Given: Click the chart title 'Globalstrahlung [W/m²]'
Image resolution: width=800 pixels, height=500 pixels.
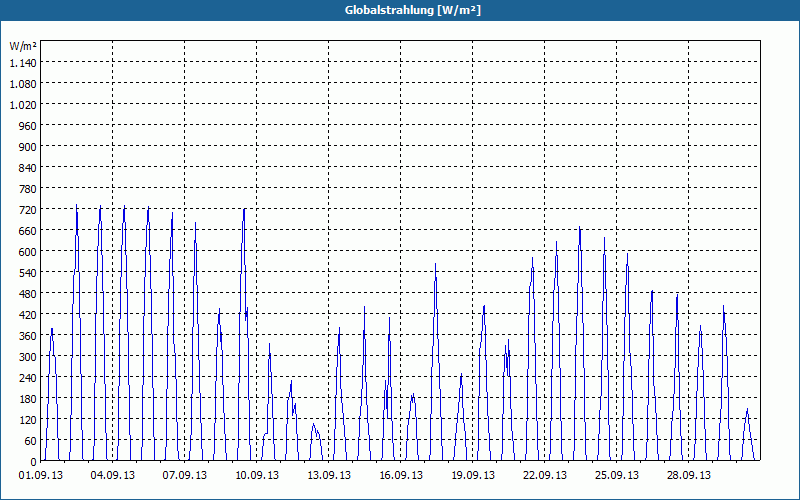Looking at the screenshot, I should 412,10.
